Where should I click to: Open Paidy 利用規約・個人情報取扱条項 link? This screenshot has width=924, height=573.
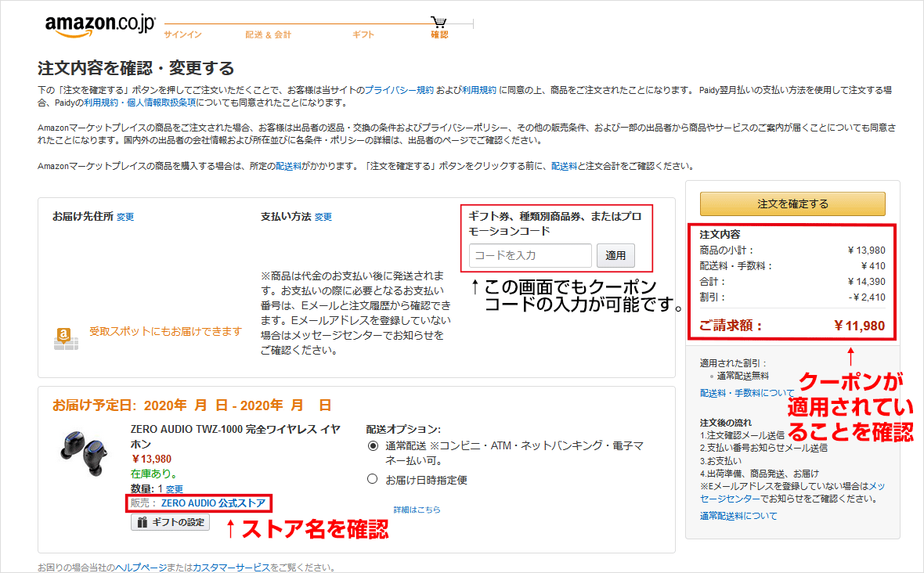tap(139, 103)
